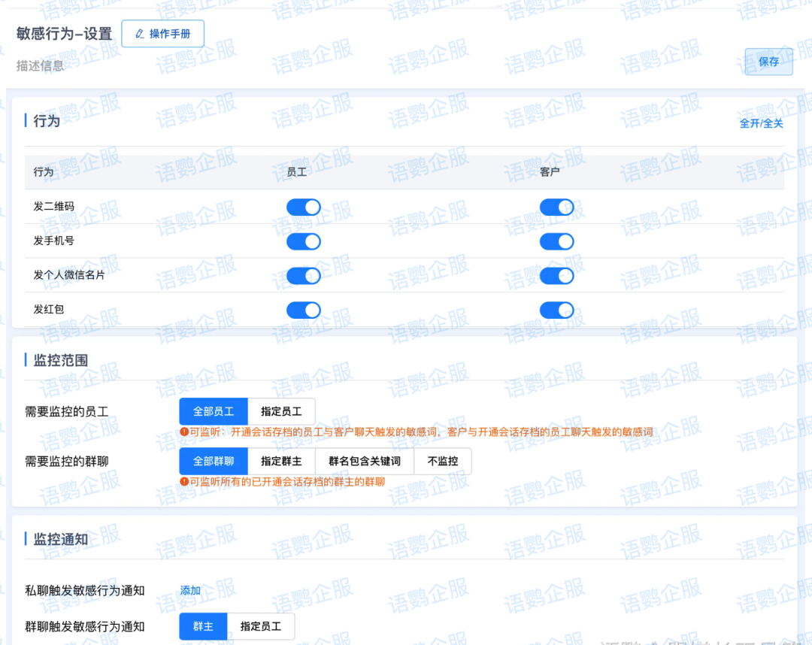812x645 pixels.
Task: Select 指定员工 for 群聊触发敏感行为通知
Action: click(x=260, y=626)
